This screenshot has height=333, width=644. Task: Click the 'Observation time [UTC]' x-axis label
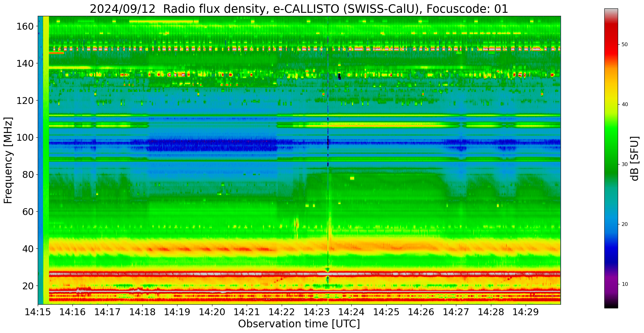[x=299, y=324]
